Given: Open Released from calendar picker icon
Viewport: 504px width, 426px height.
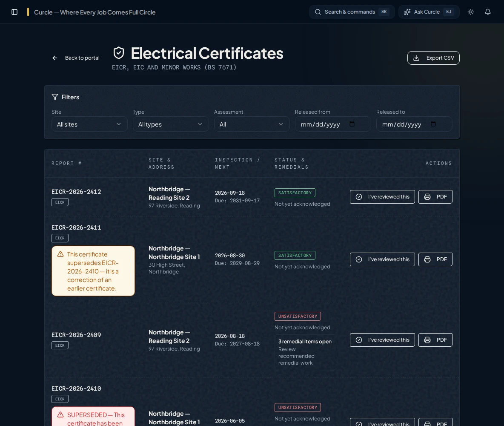Looking at the screenshot, I should point(352,124).
